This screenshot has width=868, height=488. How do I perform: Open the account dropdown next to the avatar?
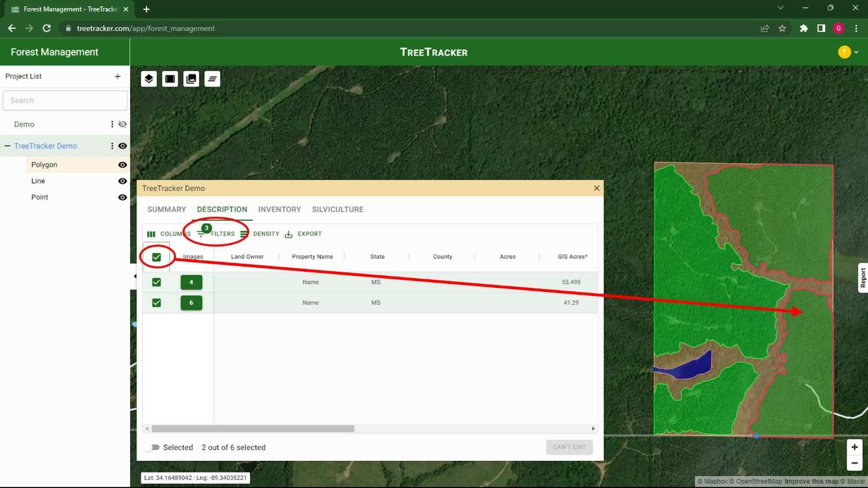856,51
